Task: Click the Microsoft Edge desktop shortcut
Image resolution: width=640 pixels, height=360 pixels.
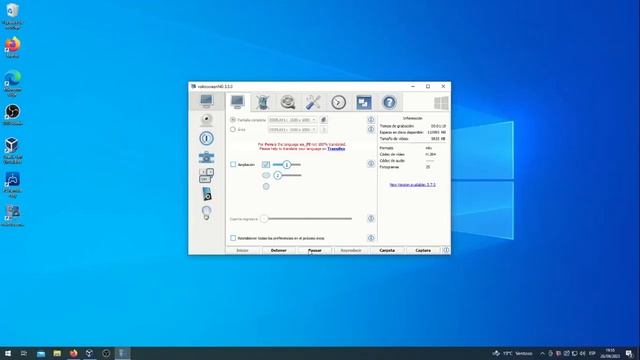Action: 12,83
